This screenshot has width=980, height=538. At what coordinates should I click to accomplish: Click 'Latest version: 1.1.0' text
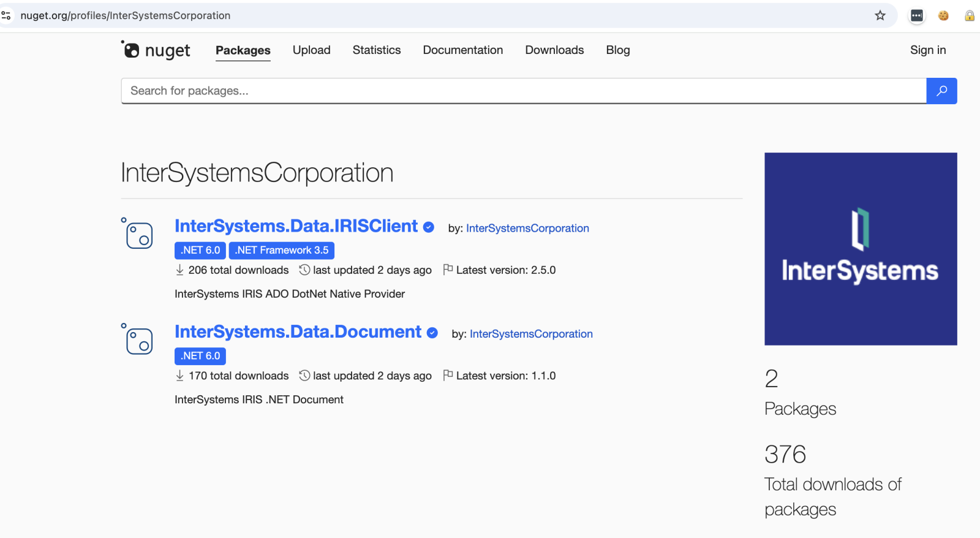point(506,376)
